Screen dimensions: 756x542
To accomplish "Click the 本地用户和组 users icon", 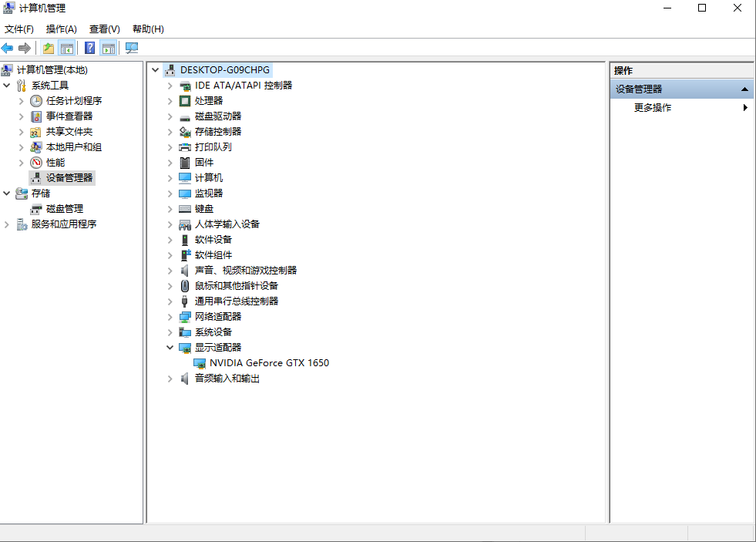I will pos(35,147).
